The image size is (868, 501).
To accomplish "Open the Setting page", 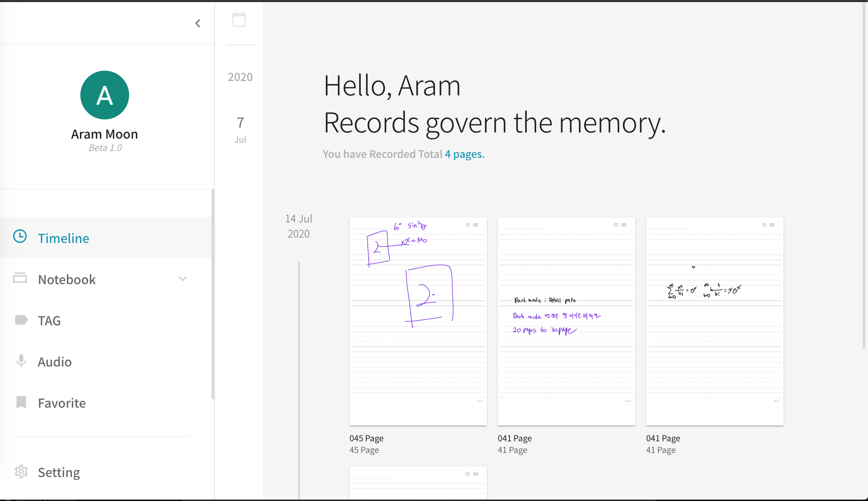I will (x=106, y=472).
